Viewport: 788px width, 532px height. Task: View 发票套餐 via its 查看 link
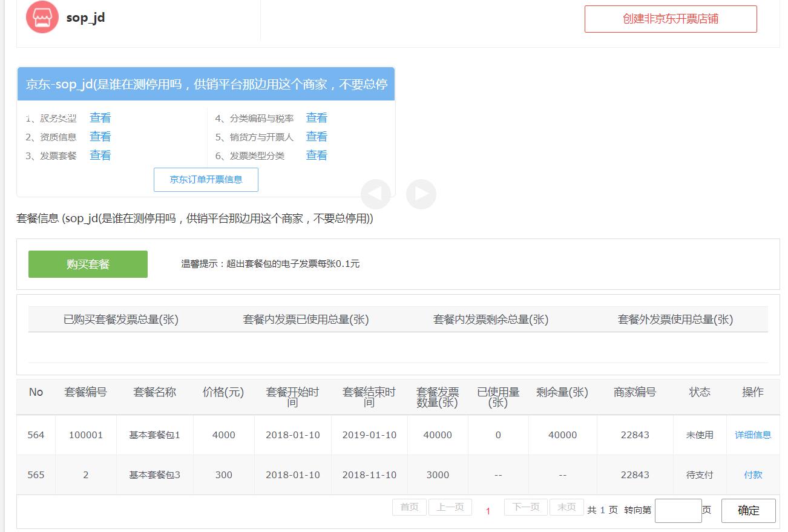click(100, 156)
